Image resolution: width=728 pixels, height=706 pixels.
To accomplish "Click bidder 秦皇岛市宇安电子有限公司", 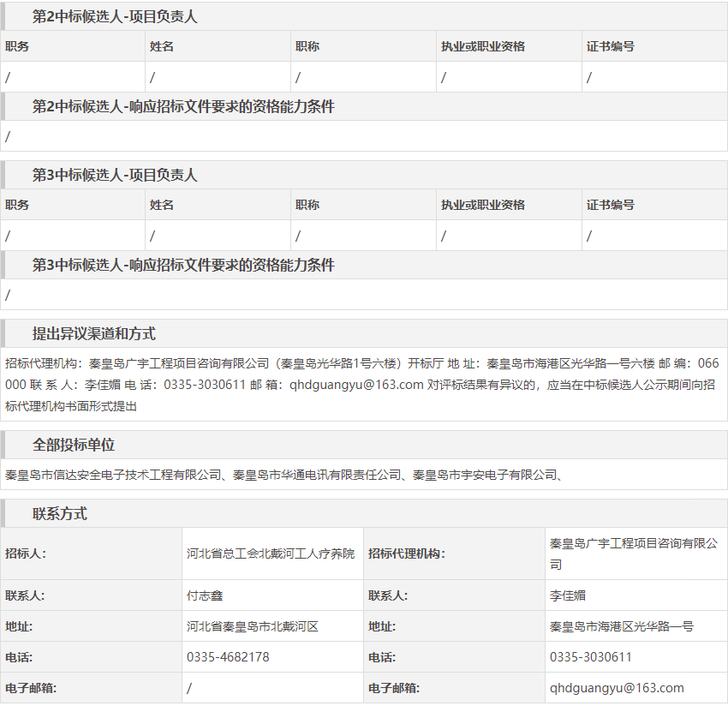I will pos(485,475).
